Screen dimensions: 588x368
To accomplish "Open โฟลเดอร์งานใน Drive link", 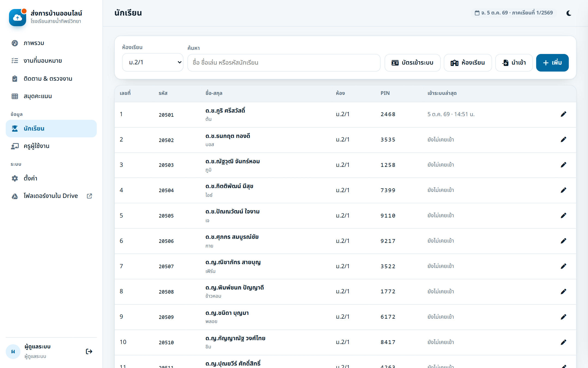I will tap(51, 196).
